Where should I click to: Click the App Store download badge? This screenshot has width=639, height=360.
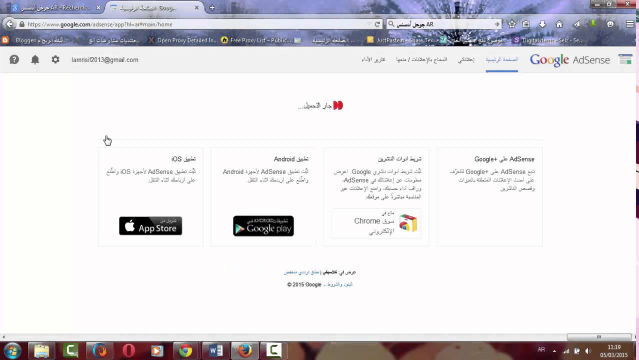150,226
